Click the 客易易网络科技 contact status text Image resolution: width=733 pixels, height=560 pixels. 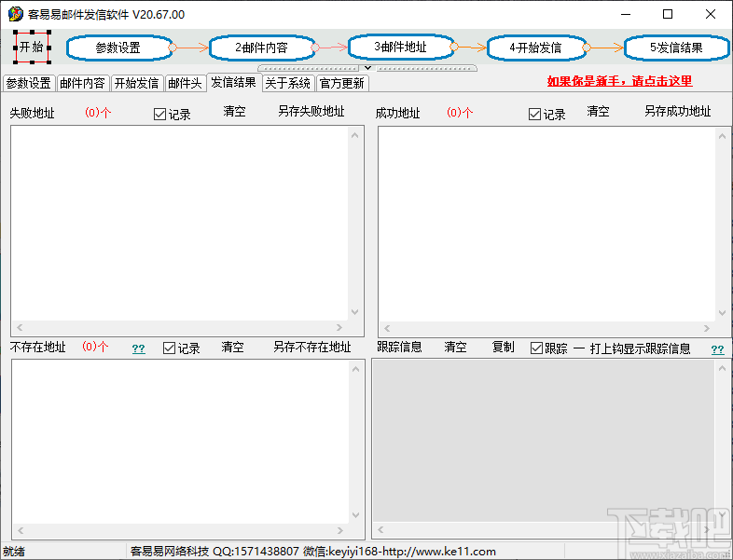coord(312,552)
